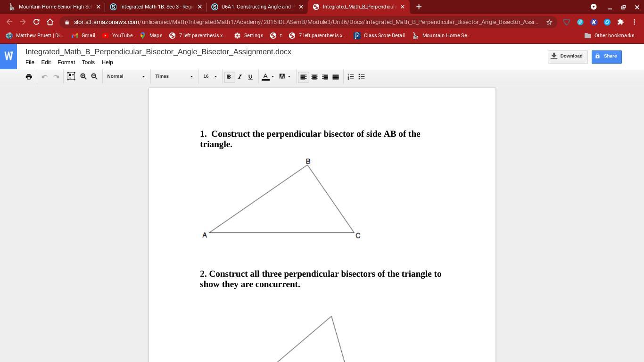Go forward to the next page
This screenshot has width=644, height=362.
pos(23,22)
